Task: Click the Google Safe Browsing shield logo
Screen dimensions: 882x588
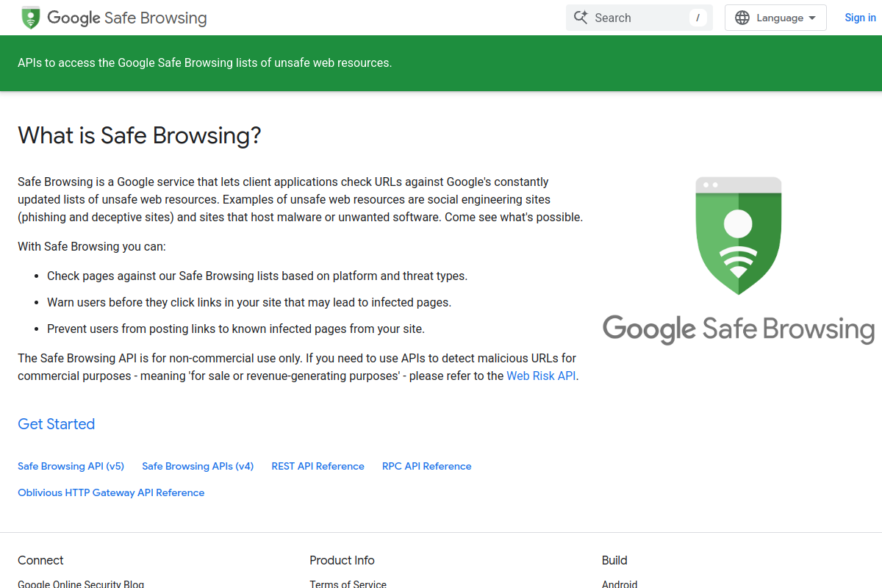Action: [31, 18]
